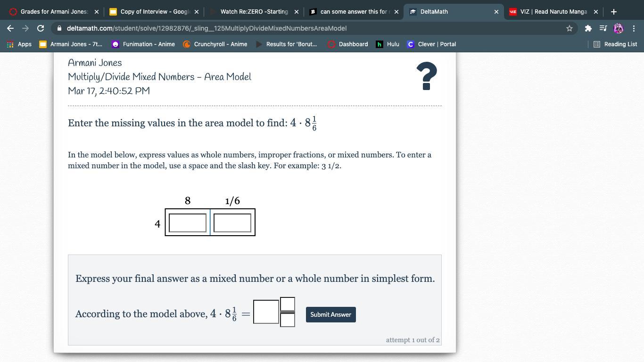
Task: Open the media control icon in toolbar
Action: coord(603,28)
